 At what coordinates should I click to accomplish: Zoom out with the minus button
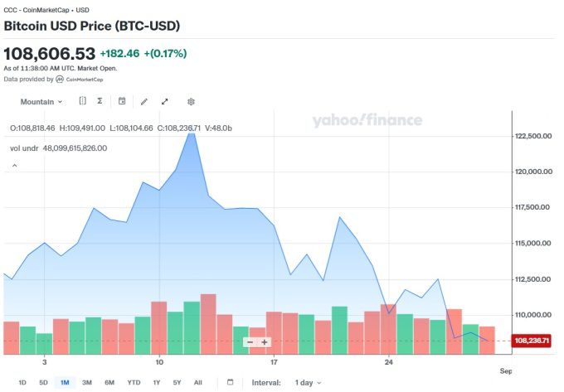pyautogui.click(x=250, y=341)
